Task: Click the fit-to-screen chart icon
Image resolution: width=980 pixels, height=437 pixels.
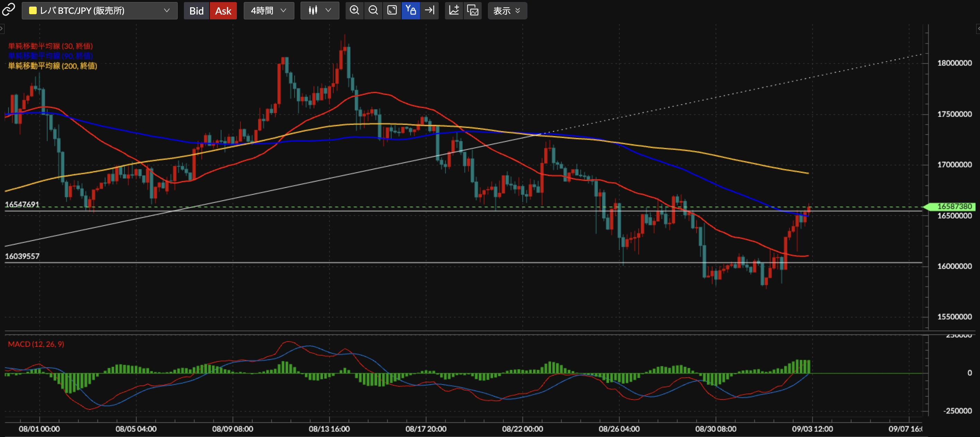Action: [392, 10]
